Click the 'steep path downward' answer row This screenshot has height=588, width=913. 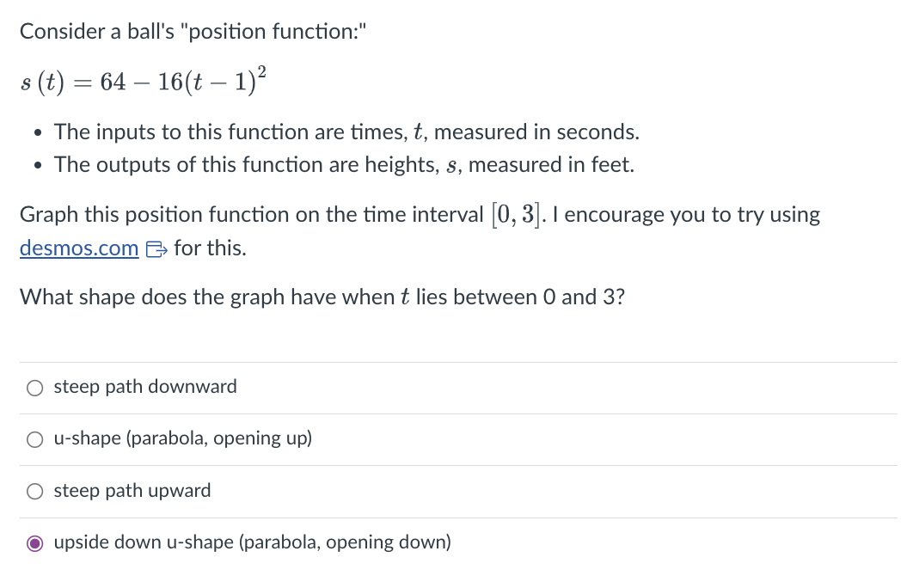tap(144, 387)
